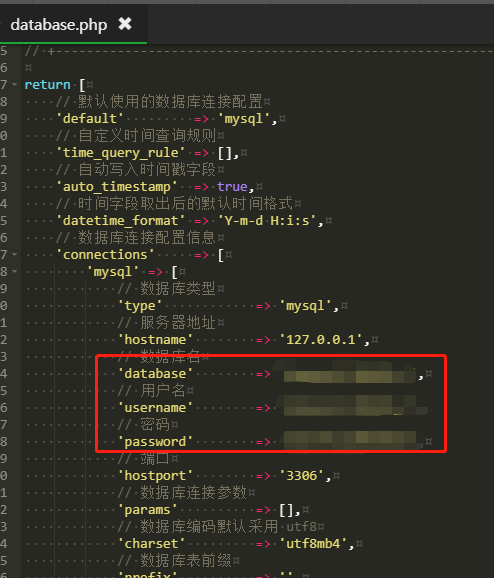The width and height of the screenshot is (494, 578).
Task: Place cursor on '127.0.0.1' hostname value
Action: click(321, 340)
